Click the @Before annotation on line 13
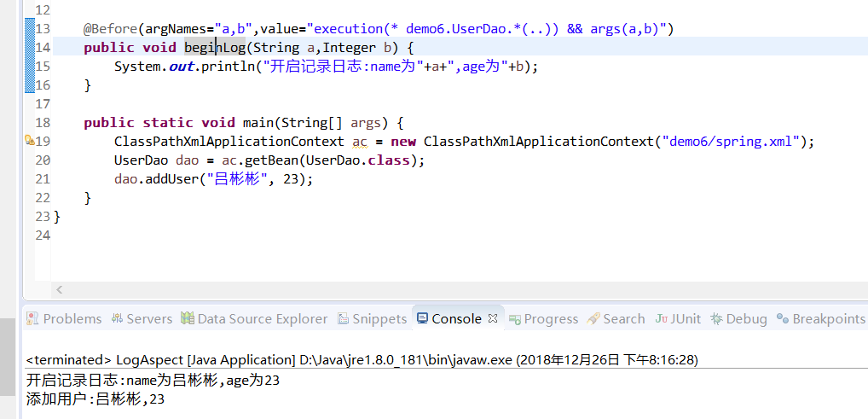 point(111,28)
